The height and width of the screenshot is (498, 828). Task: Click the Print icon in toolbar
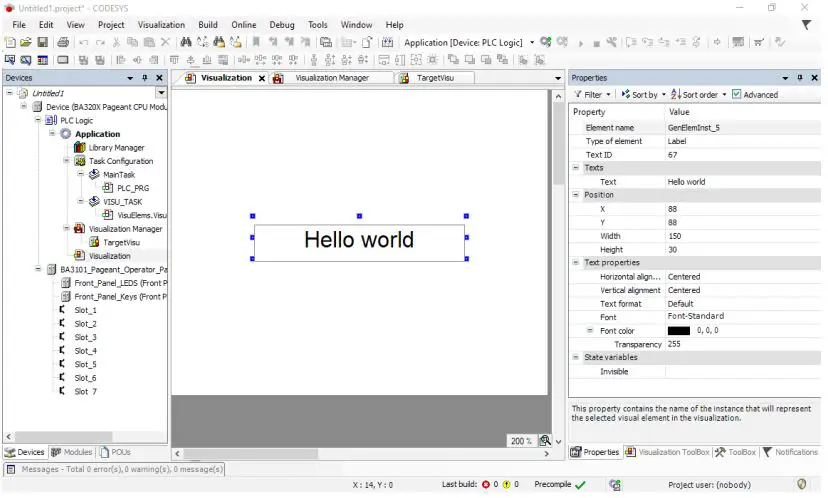63,43
